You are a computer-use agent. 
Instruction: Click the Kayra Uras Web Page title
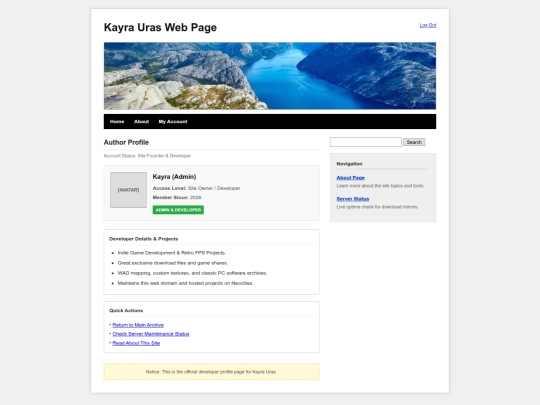[x=160, y=27]
